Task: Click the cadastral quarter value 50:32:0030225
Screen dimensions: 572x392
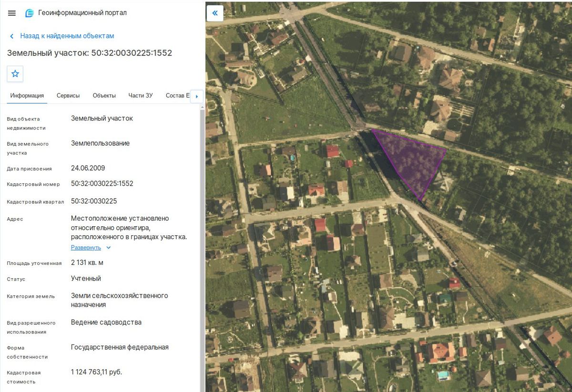Action: click(x=94, y=201)
